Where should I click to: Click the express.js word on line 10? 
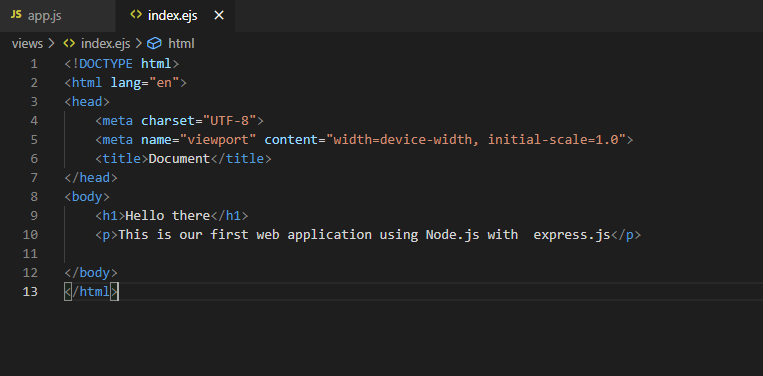(x=572, y=235)
